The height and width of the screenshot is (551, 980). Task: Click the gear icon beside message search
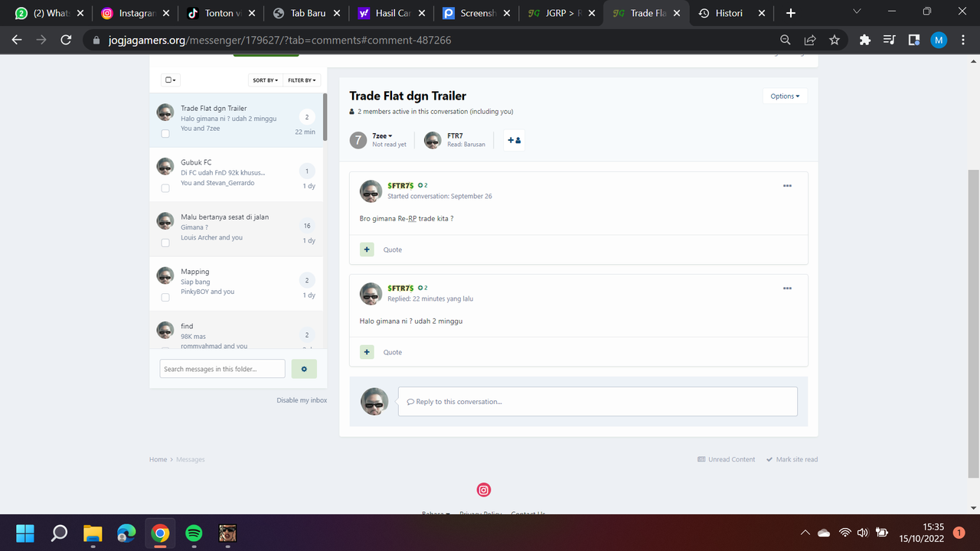click(304, 369)
